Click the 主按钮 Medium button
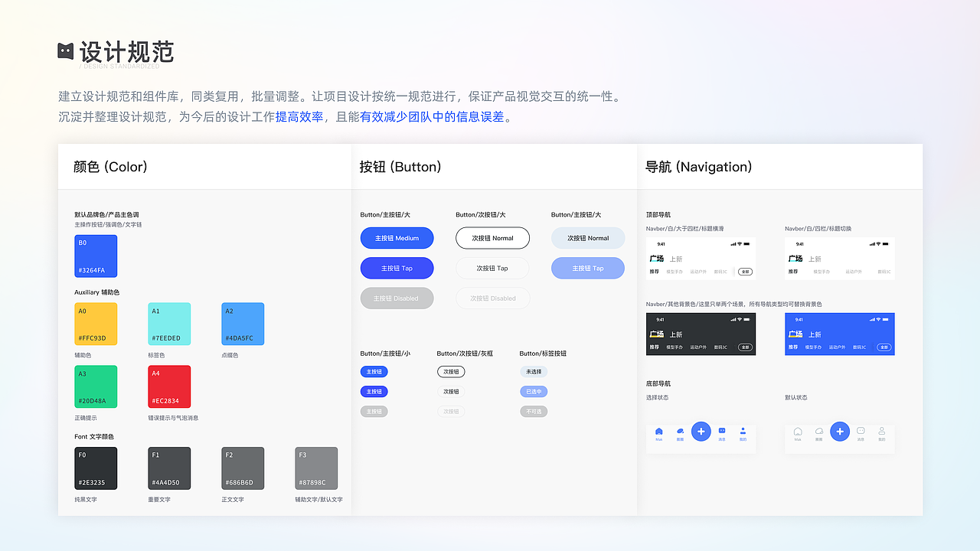This screenshot has height=551, width=980. 397,238
